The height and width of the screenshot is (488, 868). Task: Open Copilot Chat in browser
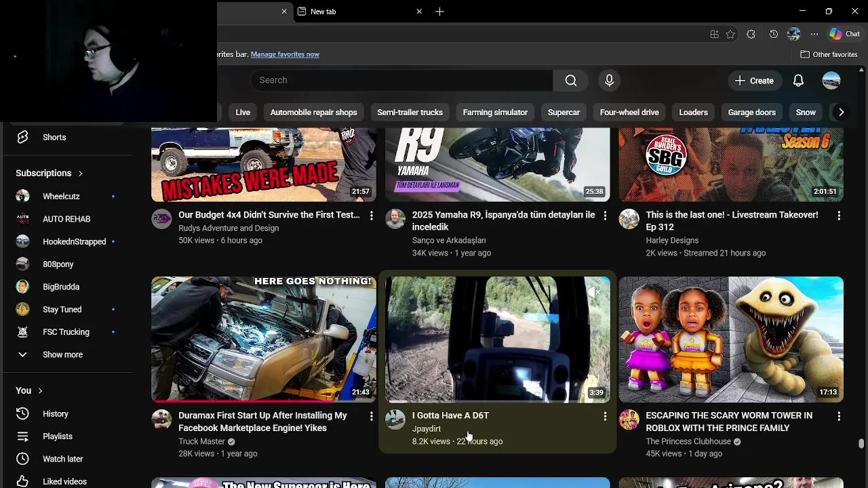tap(845, 34)
